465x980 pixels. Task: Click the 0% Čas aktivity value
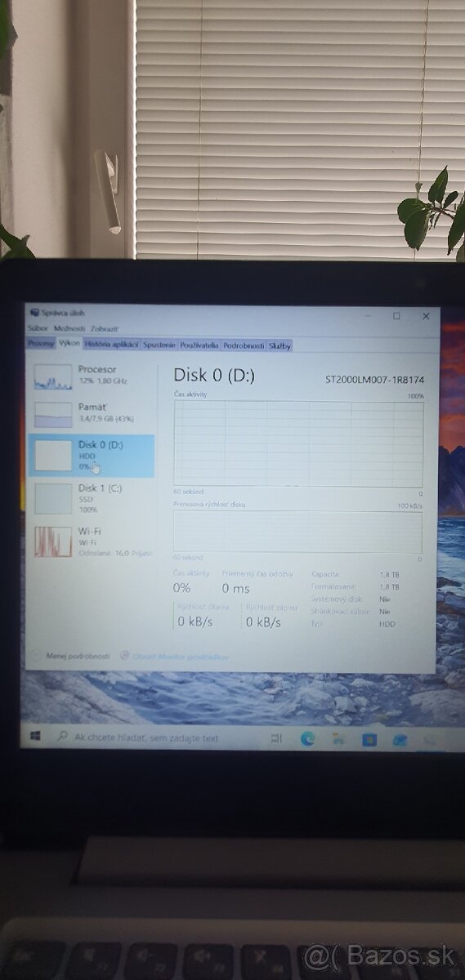(x=181, y=588)
